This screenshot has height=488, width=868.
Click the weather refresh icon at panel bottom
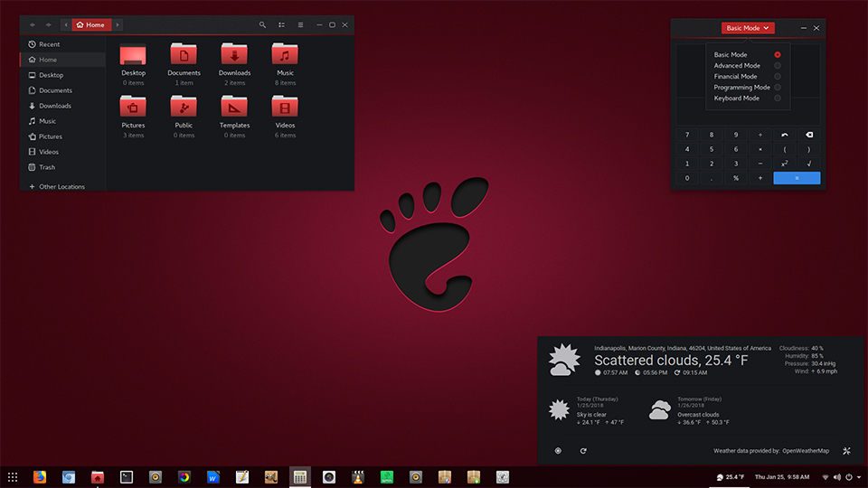(x=583, y=451)
